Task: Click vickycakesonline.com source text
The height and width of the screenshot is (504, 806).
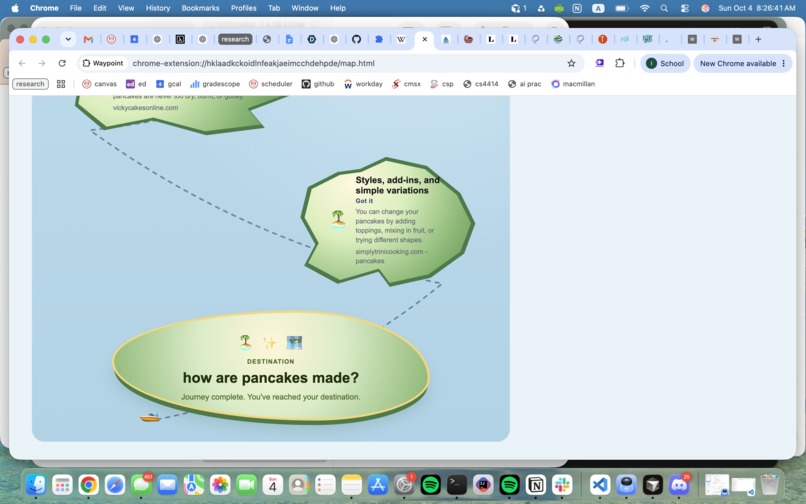Action: pyautogui.click(x=145, y=107)
